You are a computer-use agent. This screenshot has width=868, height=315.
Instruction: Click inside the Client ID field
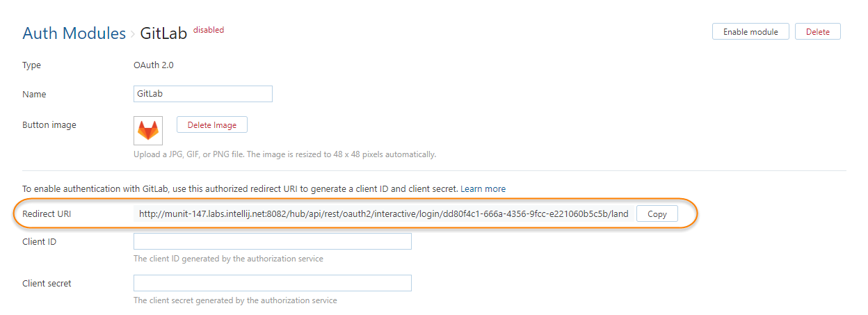click(272, 241)
